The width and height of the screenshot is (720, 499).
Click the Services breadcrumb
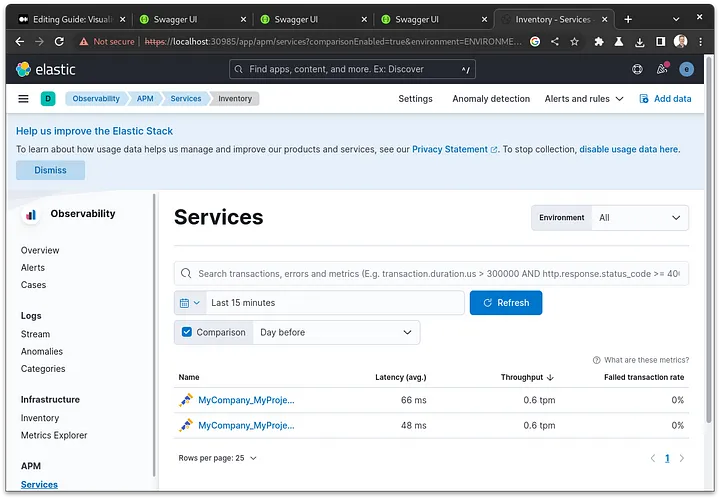click(186, 99)
